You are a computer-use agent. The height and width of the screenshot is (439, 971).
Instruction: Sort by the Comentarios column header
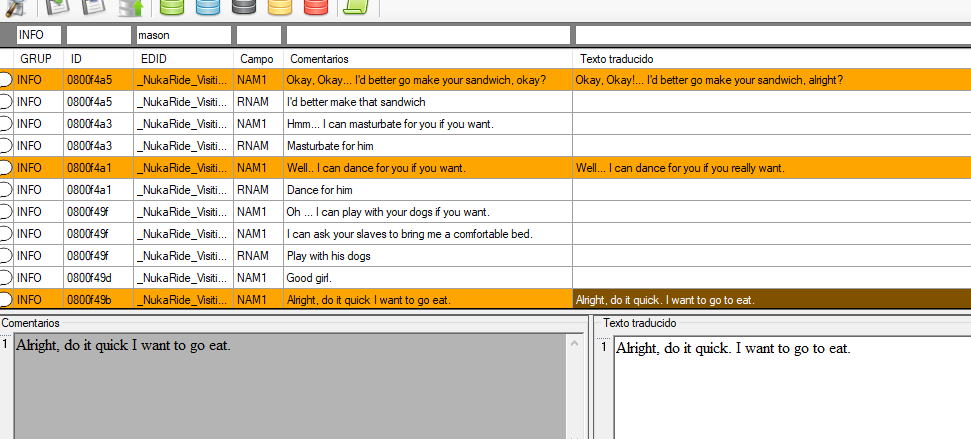click(428, 59)
